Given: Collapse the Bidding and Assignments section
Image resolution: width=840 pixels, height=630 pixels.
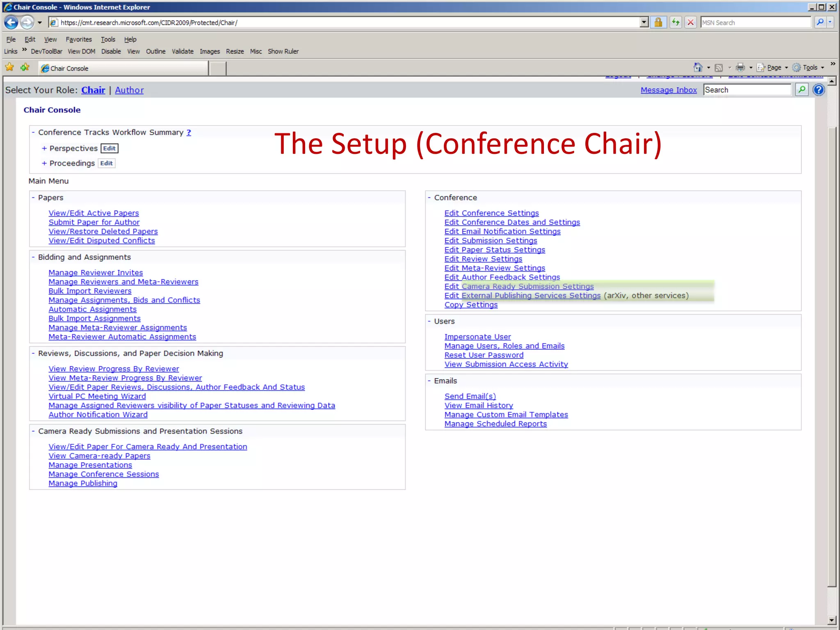Looking at the screenshot, I should tap(33, 257).
